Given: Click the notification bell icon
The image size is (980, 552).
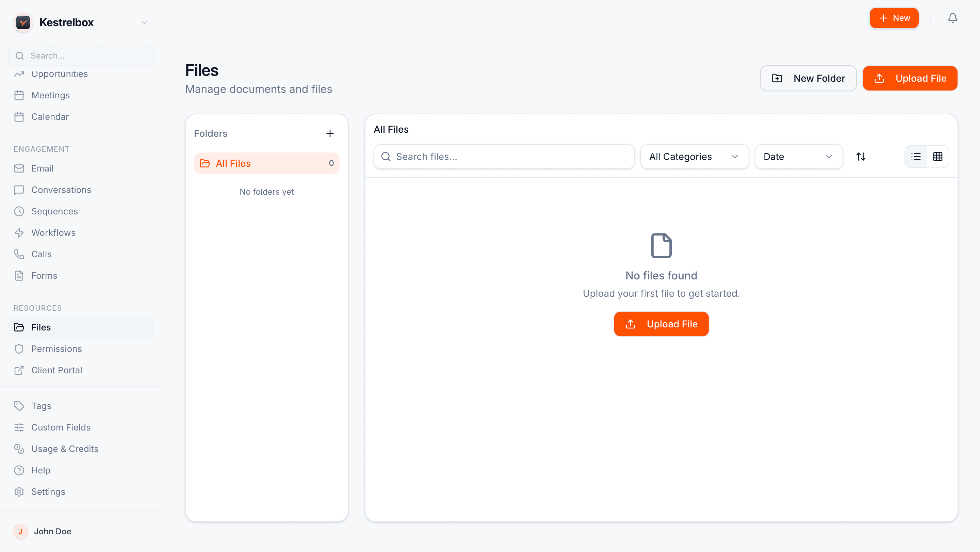Looking at the screenshot, I should pyautogui.click(x=952, y=18).
